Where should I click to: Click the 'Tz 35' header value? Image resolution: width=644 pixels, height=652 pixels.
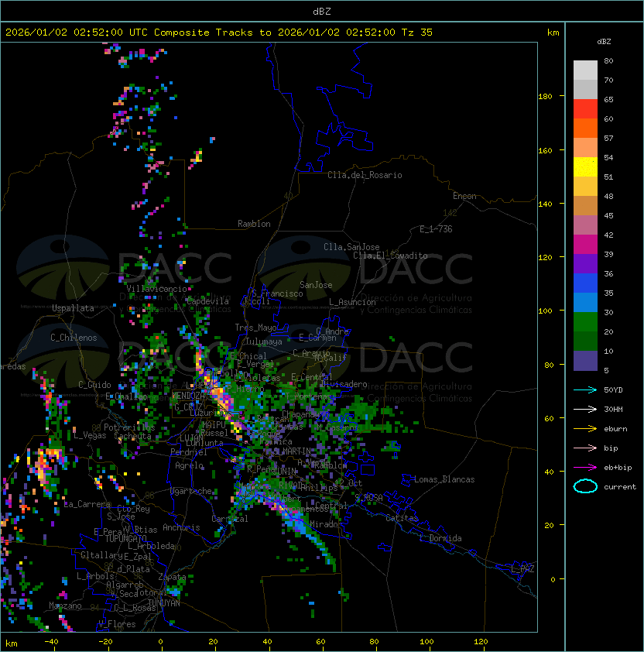(417, 33)
